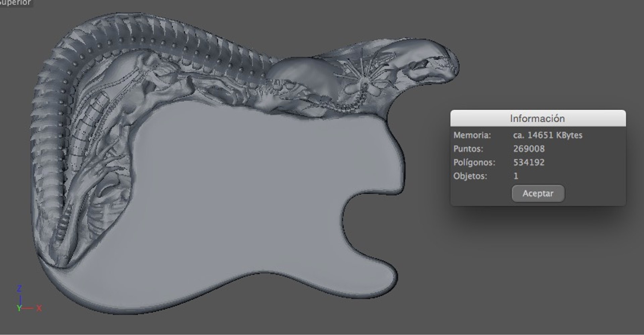Select the Puntos value 269008
The image size is (644, 335).
tap(529, 149)
